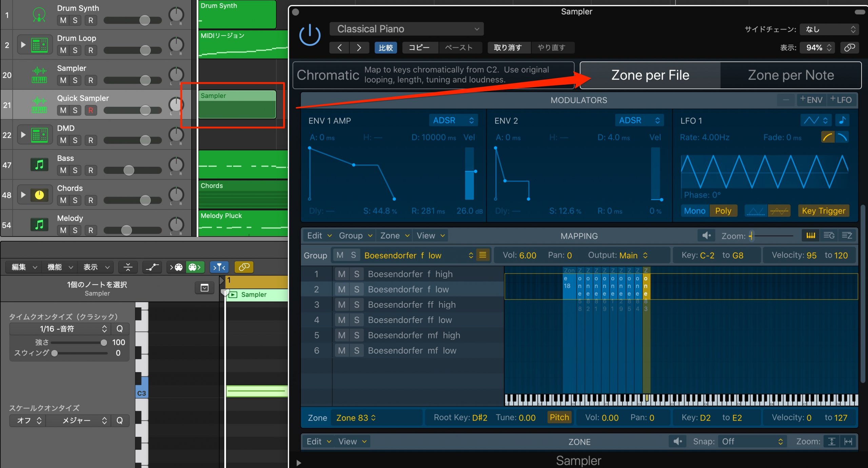Click piano roll automation curve icon
868x468 pixels.
click(152, 267)
